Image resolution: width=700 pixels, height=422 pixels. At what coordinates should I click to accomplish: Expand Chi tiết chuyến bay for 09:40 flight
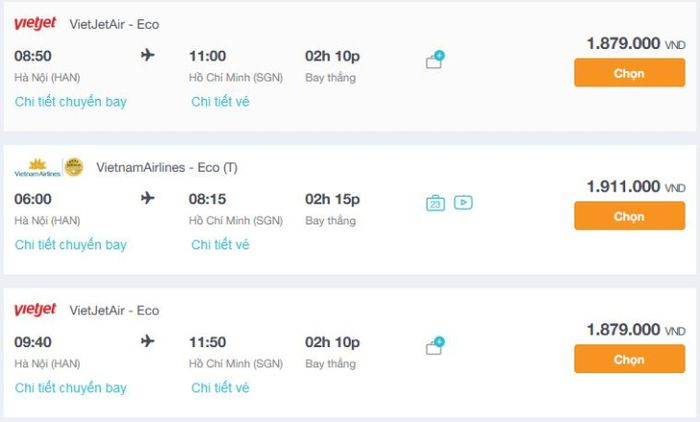coord(71,387)
